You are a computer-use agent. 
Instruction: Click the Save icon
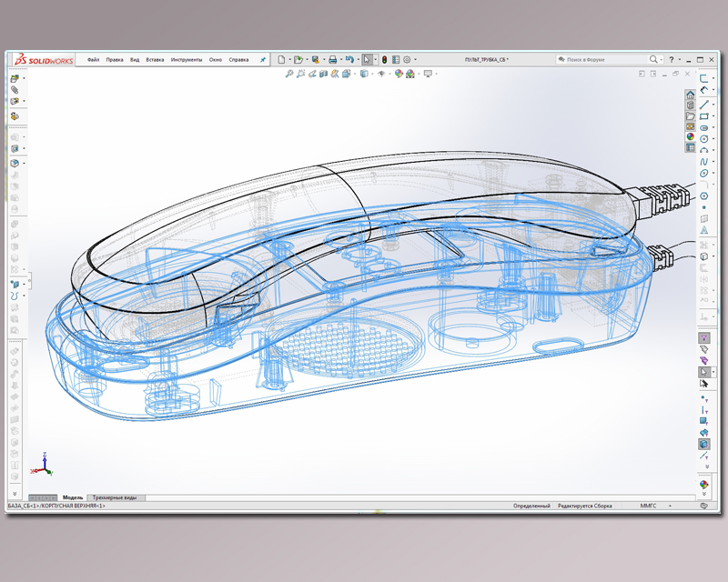tap(316, 59)
